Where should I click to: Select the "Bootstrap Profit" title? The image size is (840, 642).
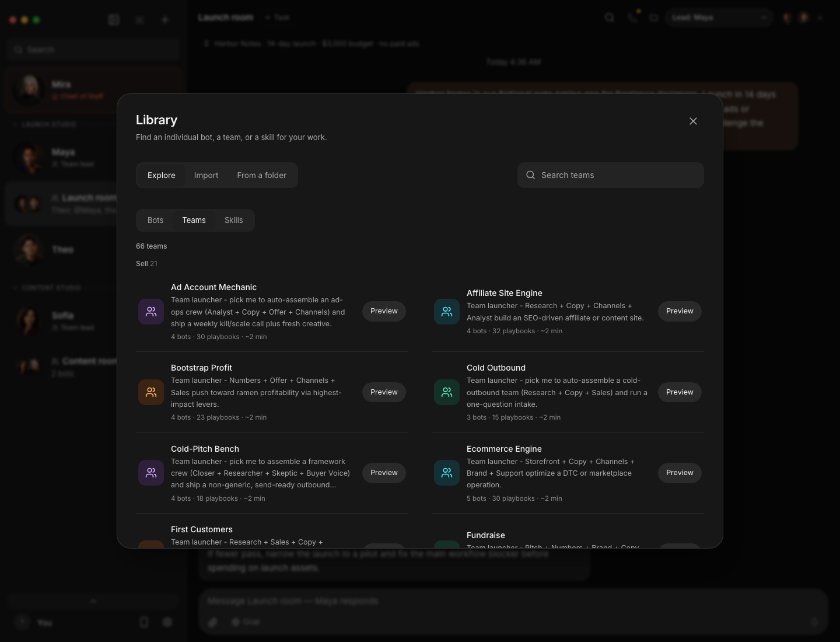(201, 368)
